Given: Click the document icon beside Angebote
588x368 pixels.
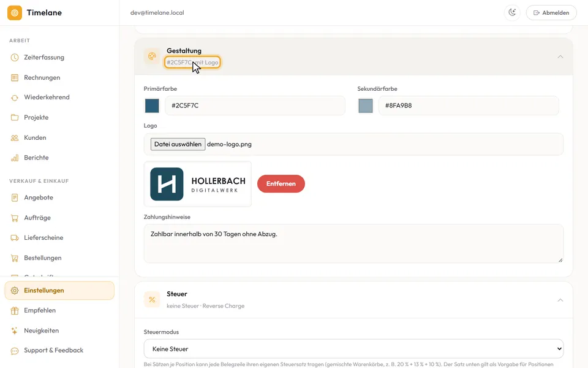Looking at the screenshot, I should point(15,197).
